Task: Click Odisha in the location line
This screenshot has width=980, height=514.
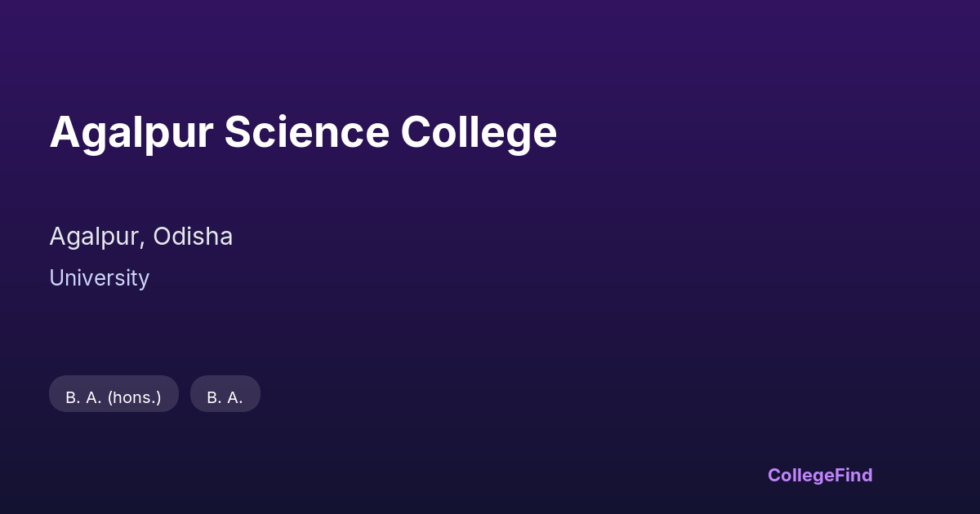Action: (193, 237)
